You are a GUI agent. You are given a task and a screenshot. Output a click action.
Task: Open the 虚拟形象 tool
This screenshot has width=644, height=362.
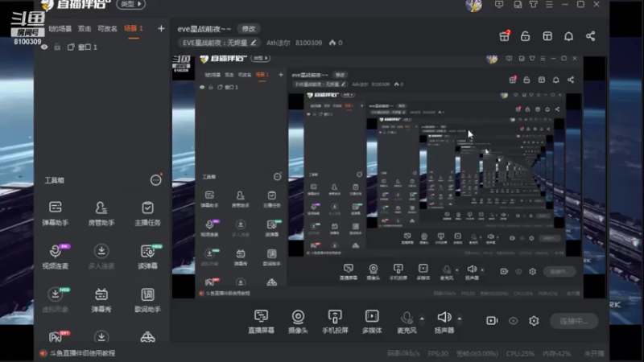pyautogui.click(x=55, y=300)
